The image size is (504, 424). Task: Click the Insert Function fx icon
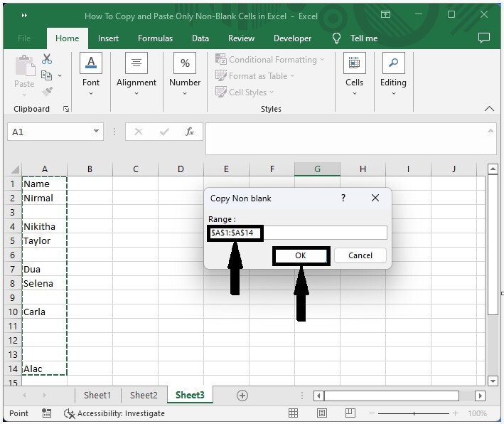click(190, 132)
